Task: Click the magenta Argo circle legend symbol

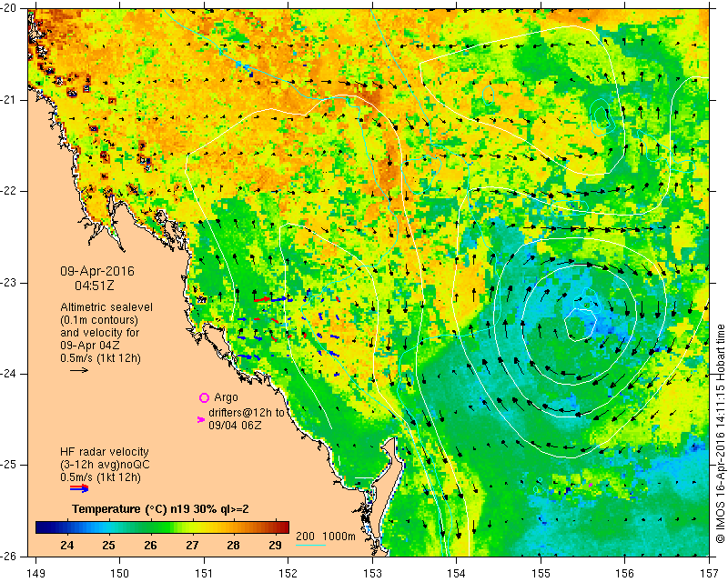Action: click(x=204, y=397)
